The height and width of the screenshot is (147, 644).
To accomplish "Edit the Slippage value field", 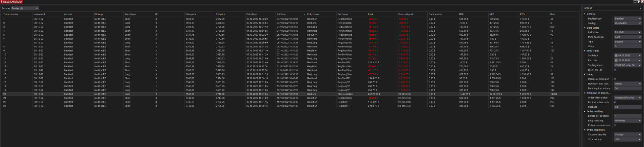I will pyautogui.click(x=628, y=107).
